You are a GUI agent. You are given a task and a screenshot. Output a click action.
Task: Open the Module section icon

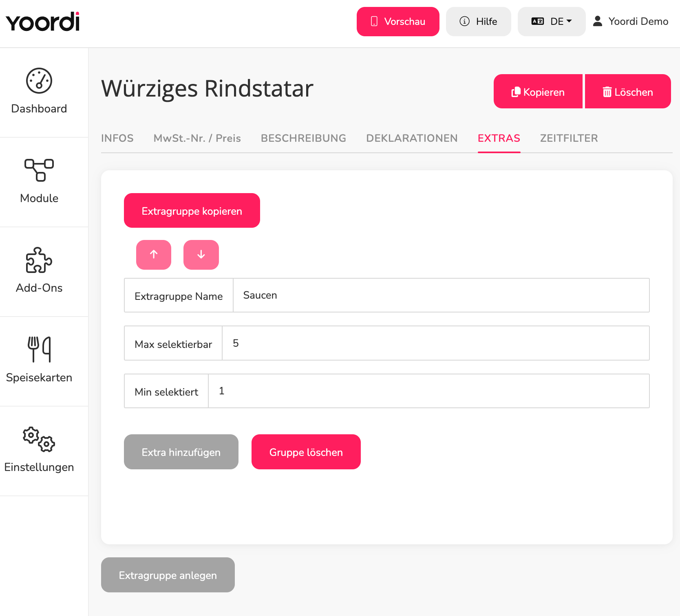coord(39,170)
